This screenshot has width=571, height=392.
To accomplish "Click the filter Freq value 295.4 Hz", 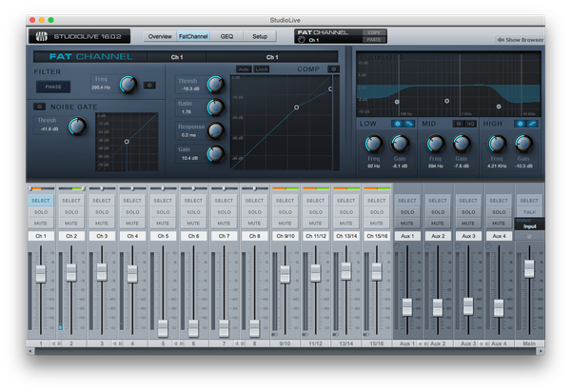I will [101, 88].
